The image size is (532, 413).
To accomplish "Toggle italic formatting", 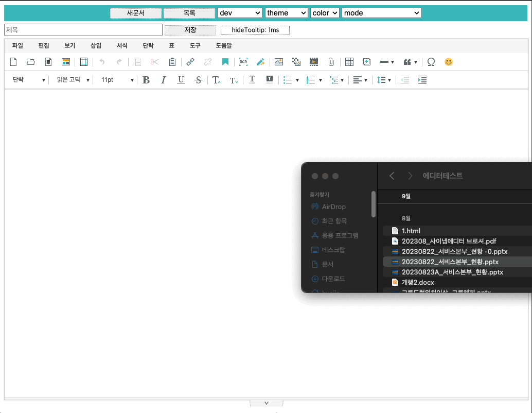I will point(164,80).
